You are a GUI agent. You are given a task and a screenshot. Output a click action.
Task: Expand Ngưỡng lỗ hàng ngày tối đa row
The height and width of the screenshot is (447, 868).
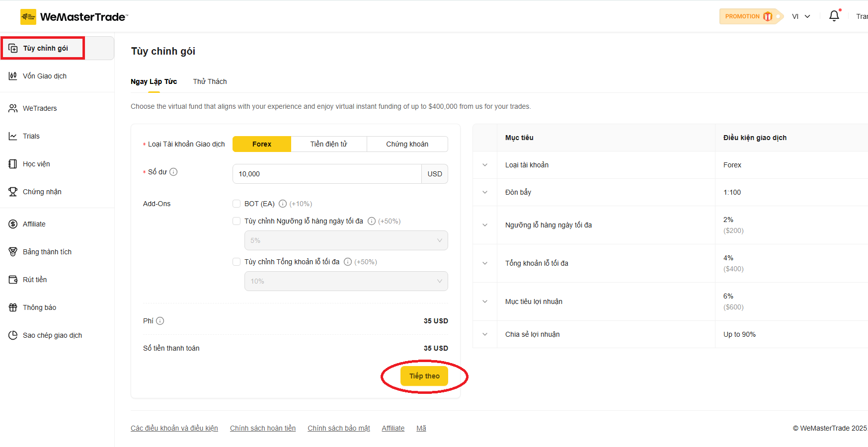click(485, 225)
